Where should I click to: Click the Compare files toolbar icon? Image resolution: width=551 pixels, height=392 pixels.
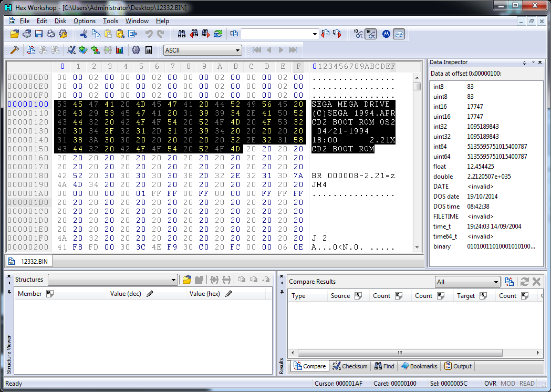(31, 50)
